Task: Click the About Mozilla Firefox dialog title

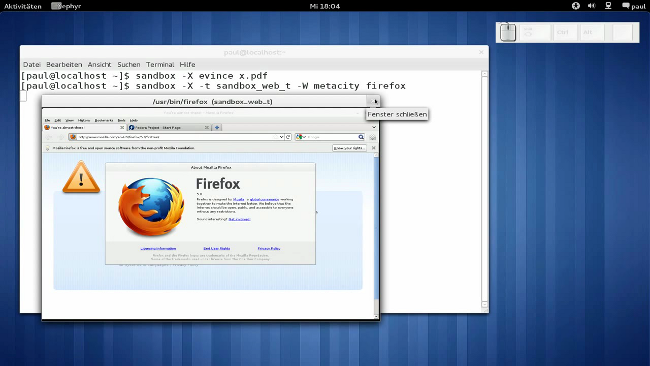Action: coord(211,167)
